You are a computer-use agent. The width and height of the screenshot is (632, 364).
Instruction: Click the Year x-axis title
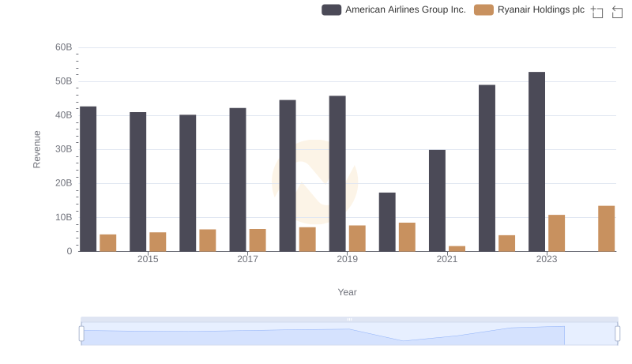tap(348, 292)
